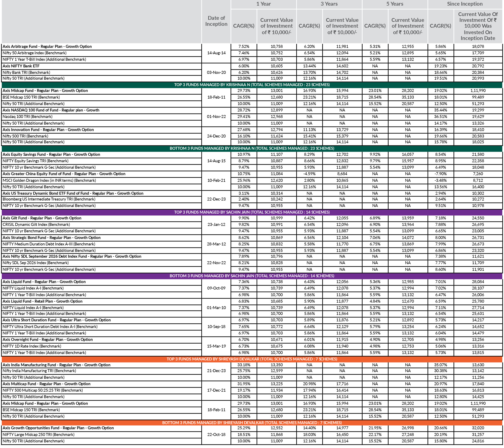Click 'Axis Gilt Fund - Regular Plan - Growth Option'
This screenshot has width=504, height=448.
(x=42, y=218)
